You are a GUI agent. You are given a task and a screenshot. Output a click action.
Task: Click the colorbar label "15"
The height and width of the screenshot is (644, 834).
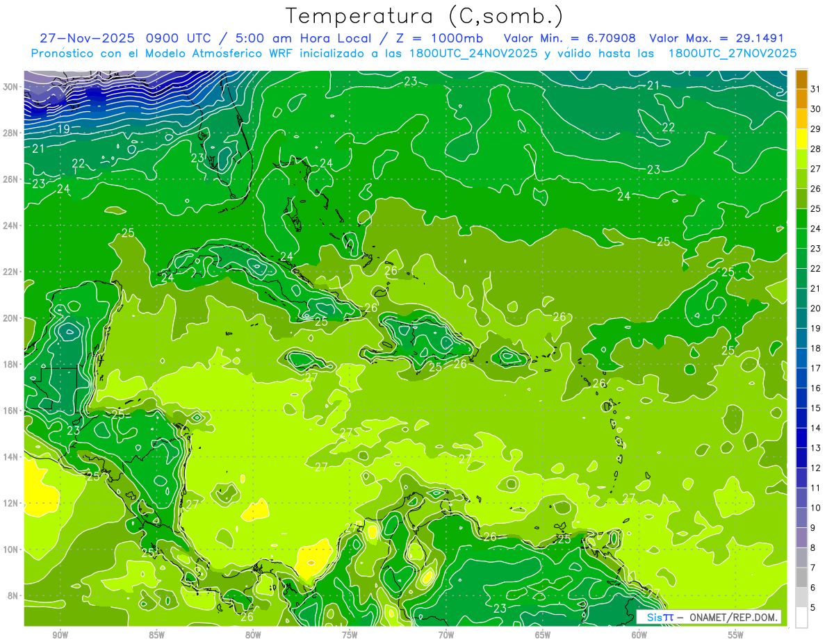tap(816, 408)
